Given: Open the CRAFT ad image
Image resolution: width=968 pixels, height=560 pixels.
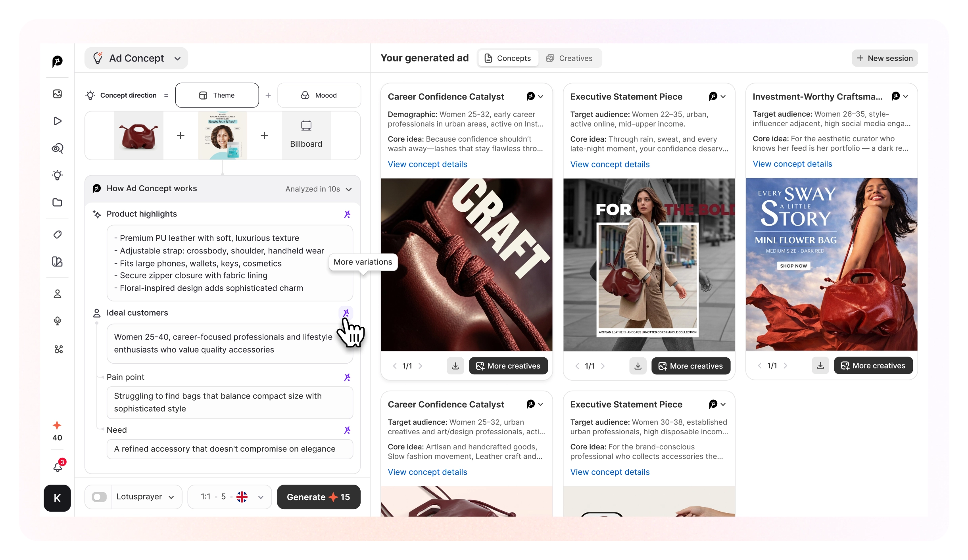Looking at the screenshot, I should point(467,265).
